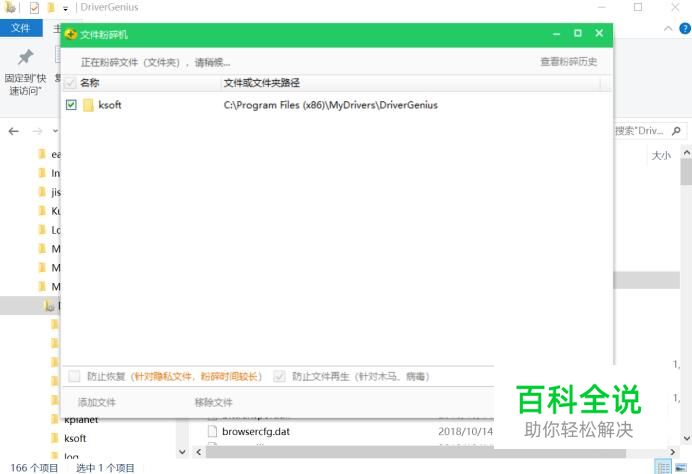Sort by the 文件或文件夹路径 column header
The height and width of the screenshot is (474, 692).
[262, 83]
